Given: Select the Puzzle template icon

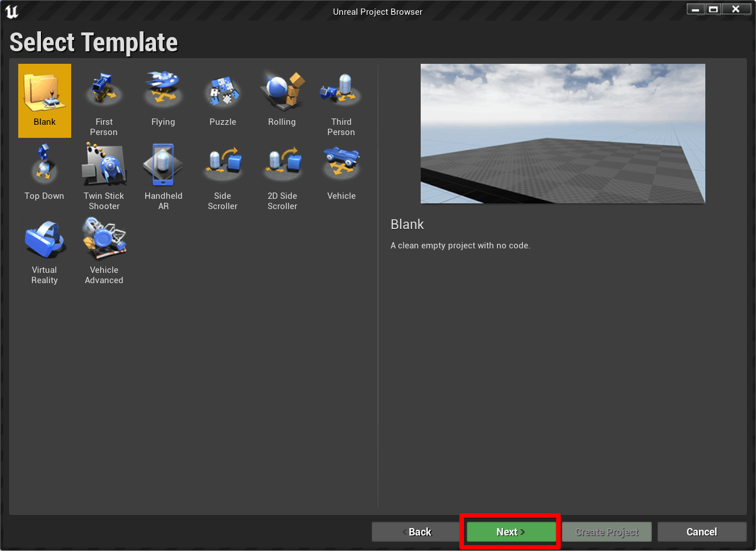Looking at the screenshot, I should point(223,88).
